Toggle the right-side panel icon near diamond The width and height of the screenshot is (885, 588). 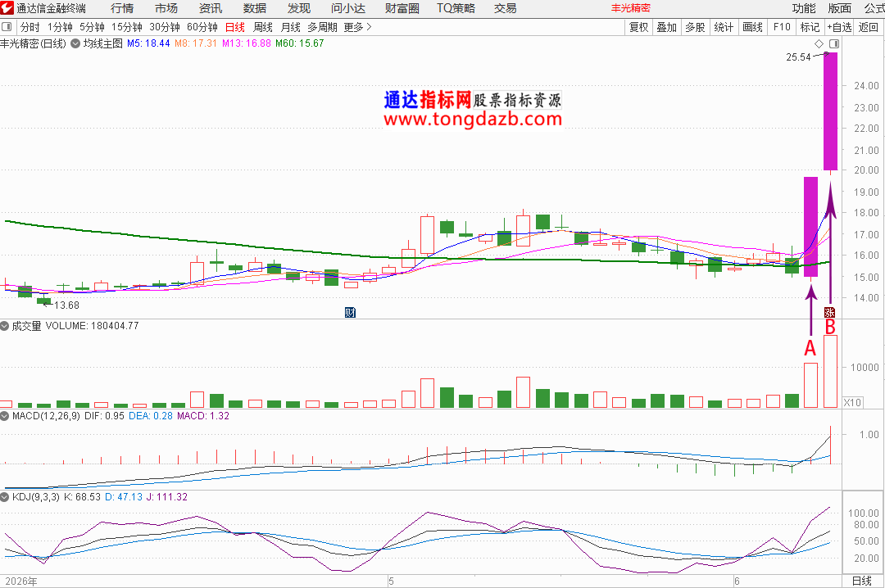[x=834, y=43]
